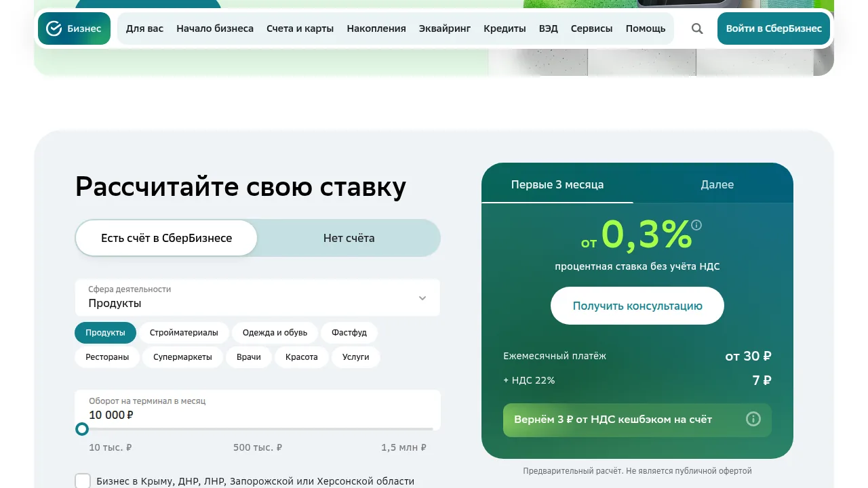Click the 1,5 млн ₽ slider label

tap(403, 447)
